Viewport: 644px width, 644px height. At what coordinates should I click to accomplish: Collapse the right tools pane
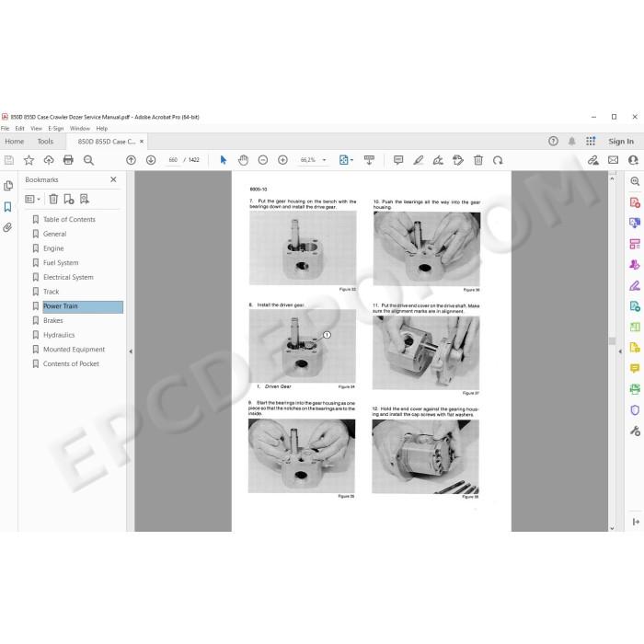[x=620, y=351]
